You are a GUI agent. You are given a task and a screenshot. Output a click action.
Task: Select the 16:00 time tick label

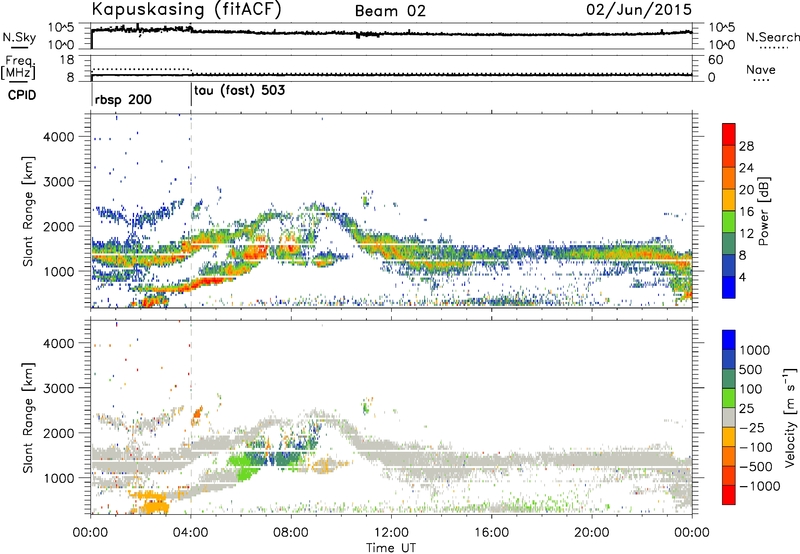[491, 533]
